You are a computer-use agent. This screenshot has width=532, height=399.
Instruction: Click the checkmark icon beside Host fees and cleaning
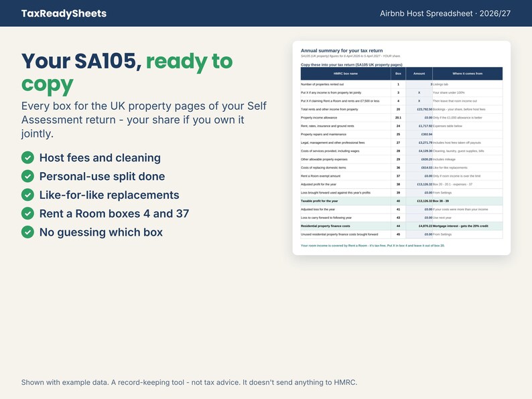point(27,157)
